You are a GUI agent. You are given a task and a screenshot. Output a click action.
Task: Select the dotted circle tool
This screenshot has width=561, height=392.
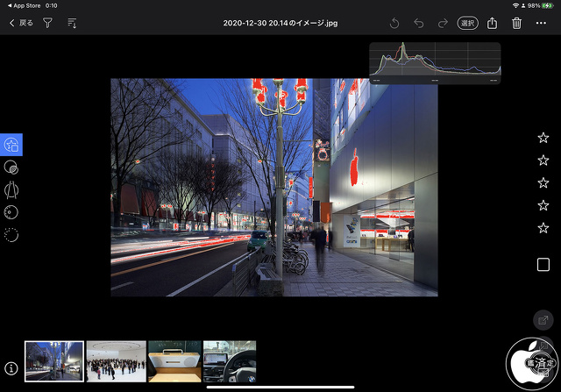[x=11, y=235]
